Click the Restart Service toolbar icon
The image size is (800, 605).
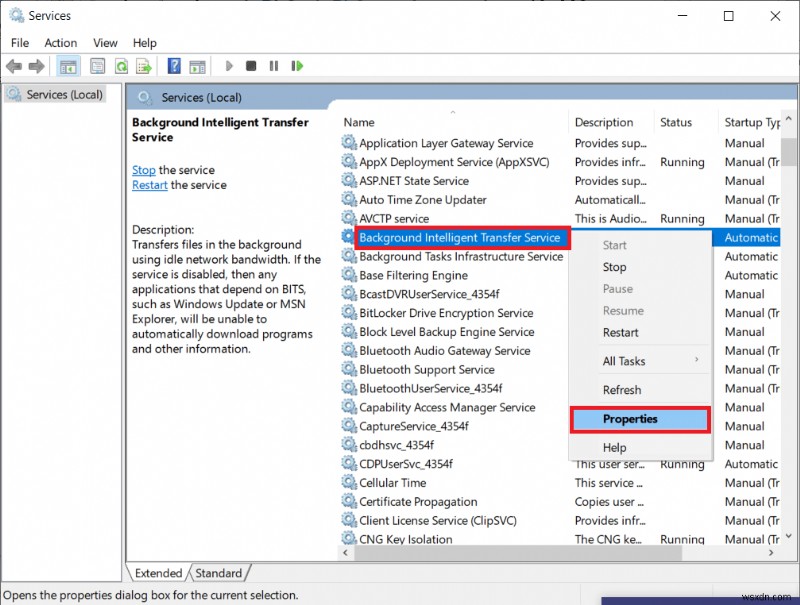[297, 66]
